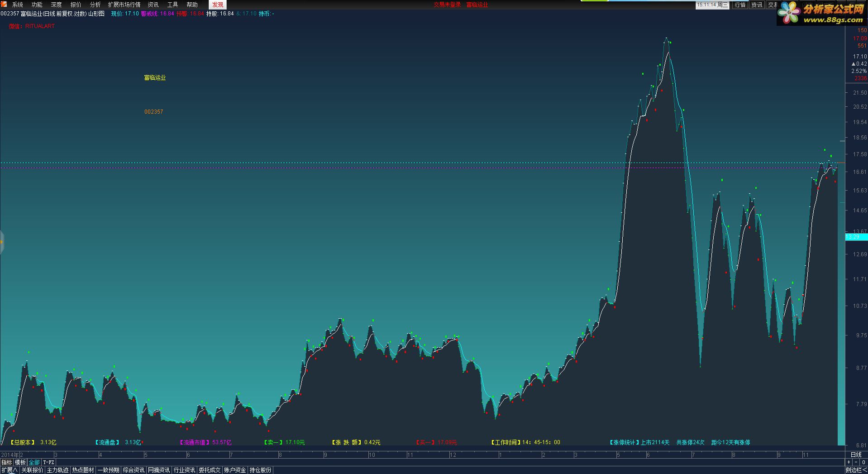Image resolution: width=868 pixels, height=474 pixels.
Task: Open the 网摘资讯 tab
Action: 159,470
